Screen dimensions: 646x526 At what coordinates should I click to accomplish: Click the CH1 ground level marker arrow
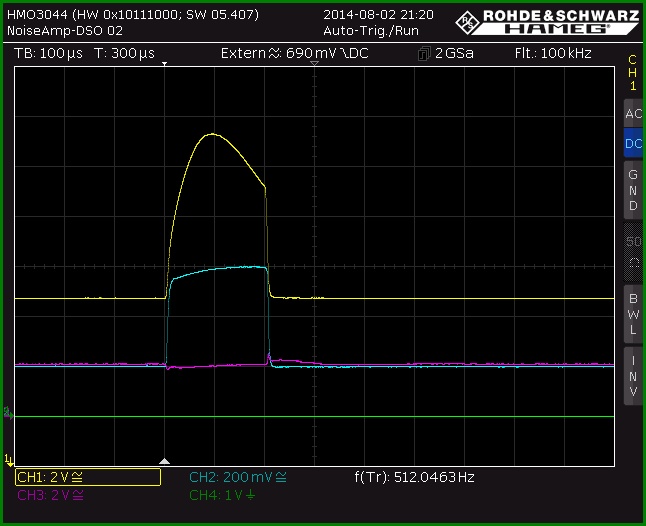tap(9, 460)
